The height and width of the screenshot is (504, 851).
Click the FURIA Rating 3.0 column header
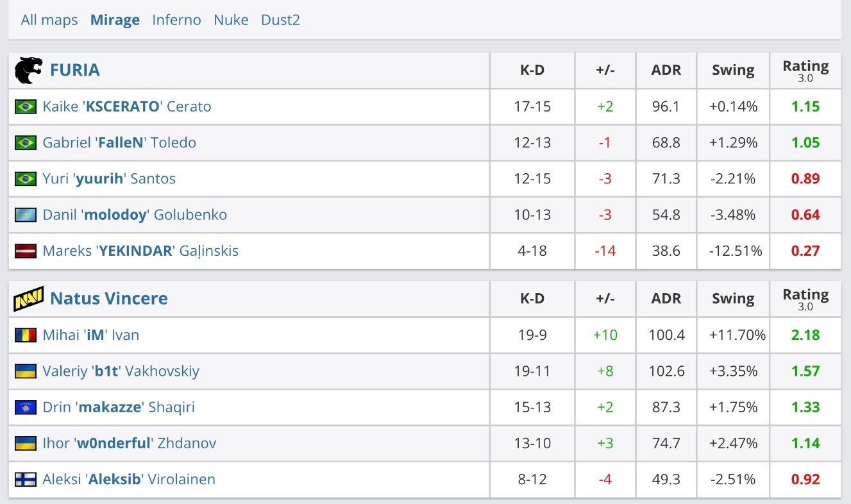click(x=805, y=70)
